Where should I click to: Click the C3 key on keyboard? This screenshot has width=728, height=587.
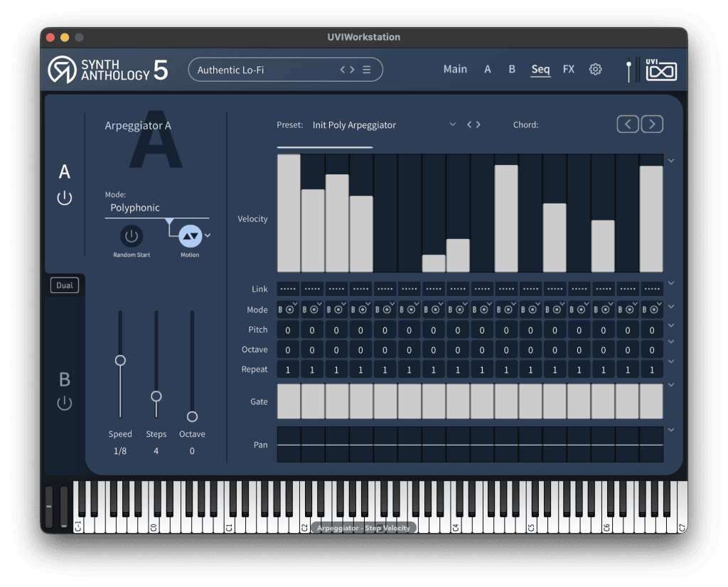pos(381,523)
